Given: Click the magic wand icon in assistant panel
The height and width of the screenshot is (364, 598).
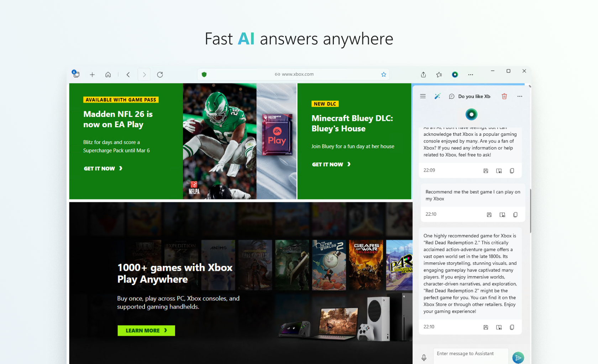Looking at the screenshot, I should point(437,96).
